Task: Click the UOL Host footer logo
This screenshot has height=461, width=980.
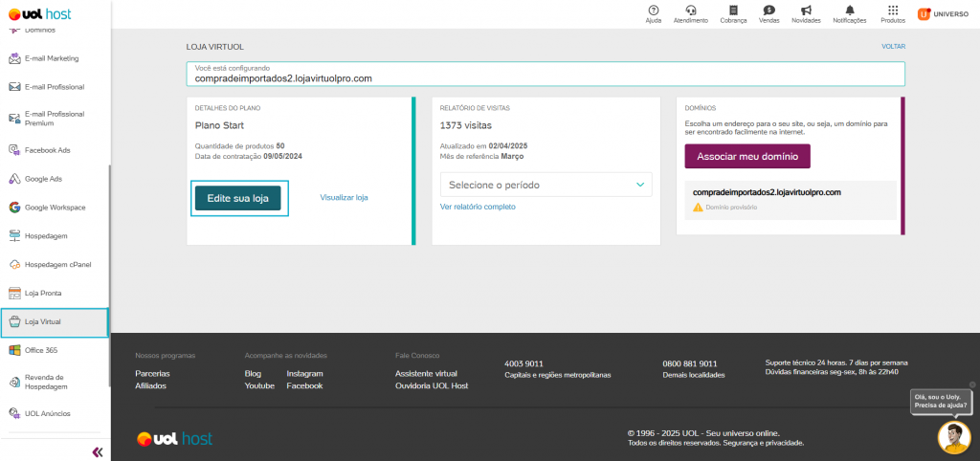Action: 174,438
